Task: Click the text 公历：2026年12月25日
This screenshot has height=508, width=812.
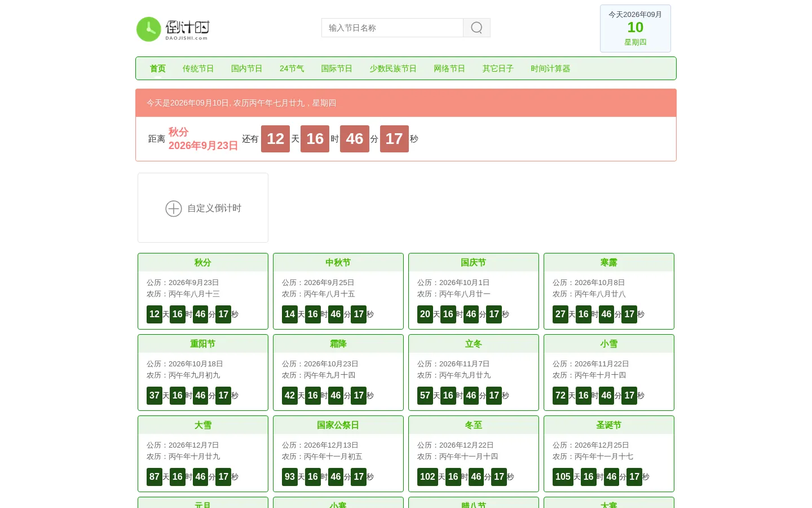Action: coord(591,445)
